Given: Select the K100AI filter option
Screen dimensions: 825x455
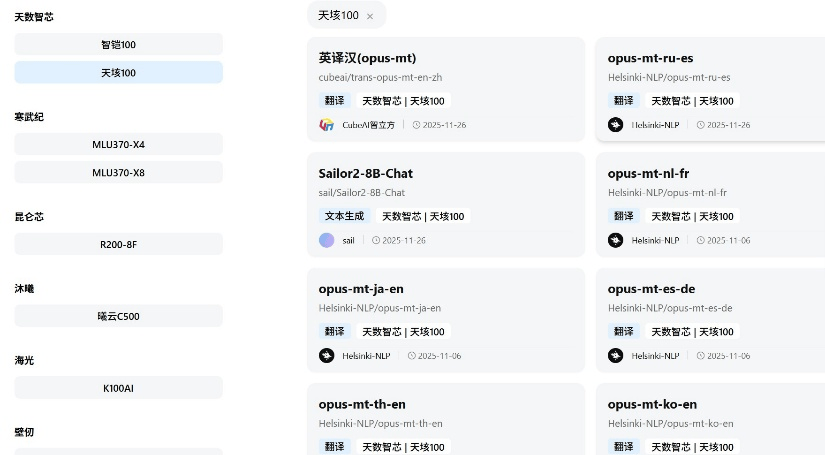Looking at the screenshot, I should tap(118, 387).
